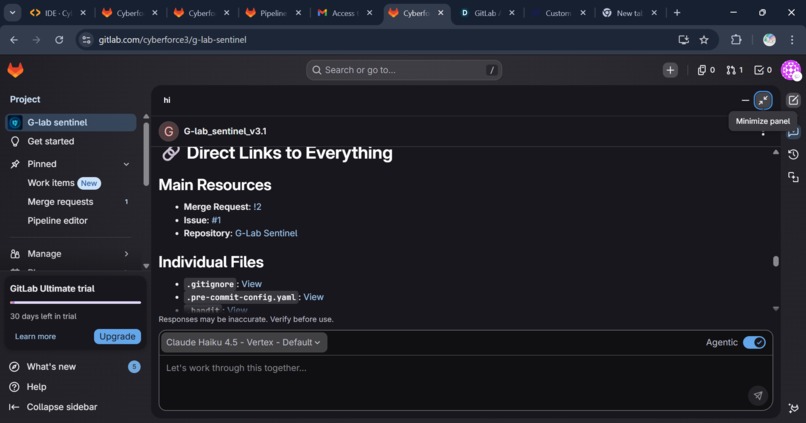This screenshot has height=423, width=806.
Task: Click the Learn more link
Action: pyautogui.click(x=35, y=337)
